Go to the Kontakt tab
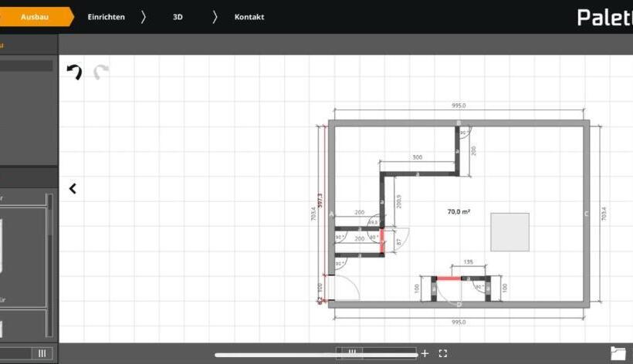Viewport: 633px width, 364px height. pos(249,16)
